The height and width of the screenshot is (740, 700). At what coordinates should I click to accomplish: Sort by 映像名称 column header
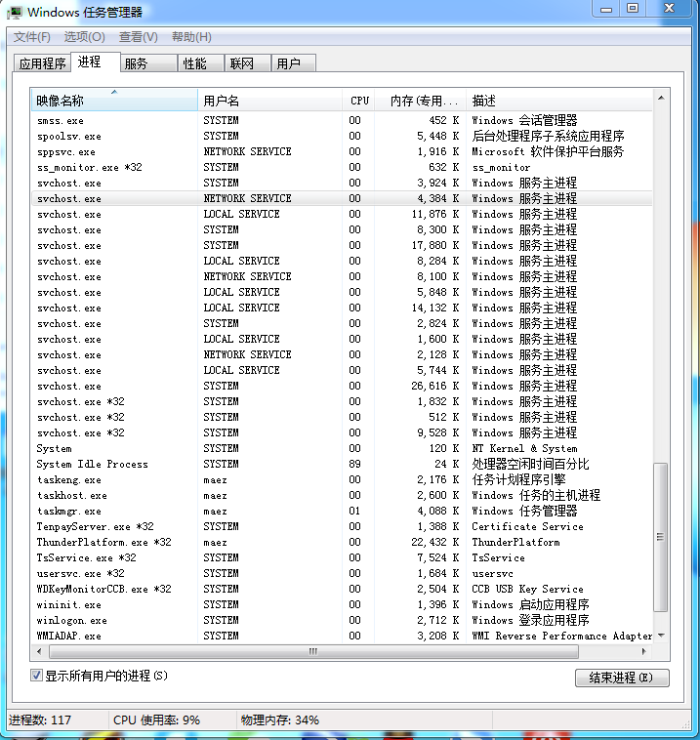114,101
